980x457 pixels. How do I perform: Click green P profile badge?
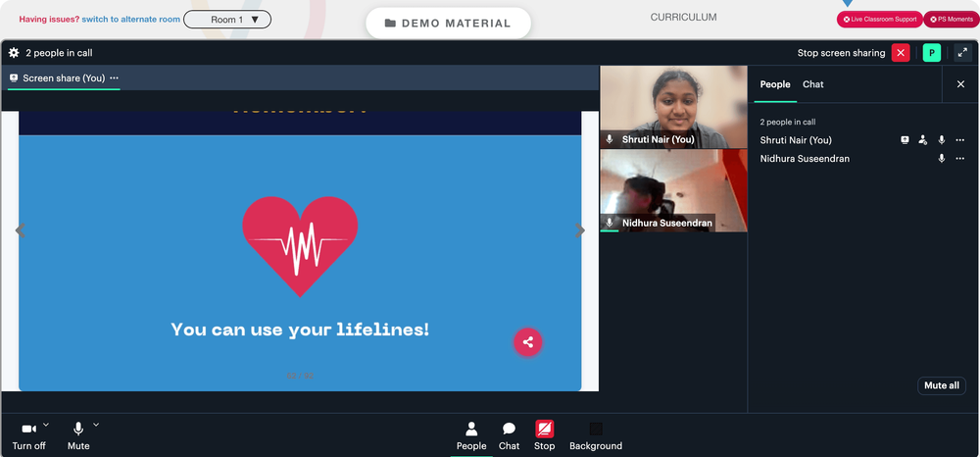coord(931,53)
